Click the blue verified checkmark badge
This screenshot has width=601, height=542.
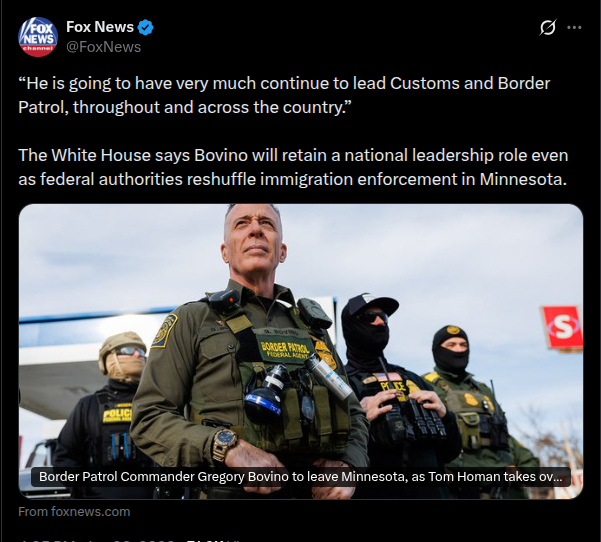(x=145, y=27)
